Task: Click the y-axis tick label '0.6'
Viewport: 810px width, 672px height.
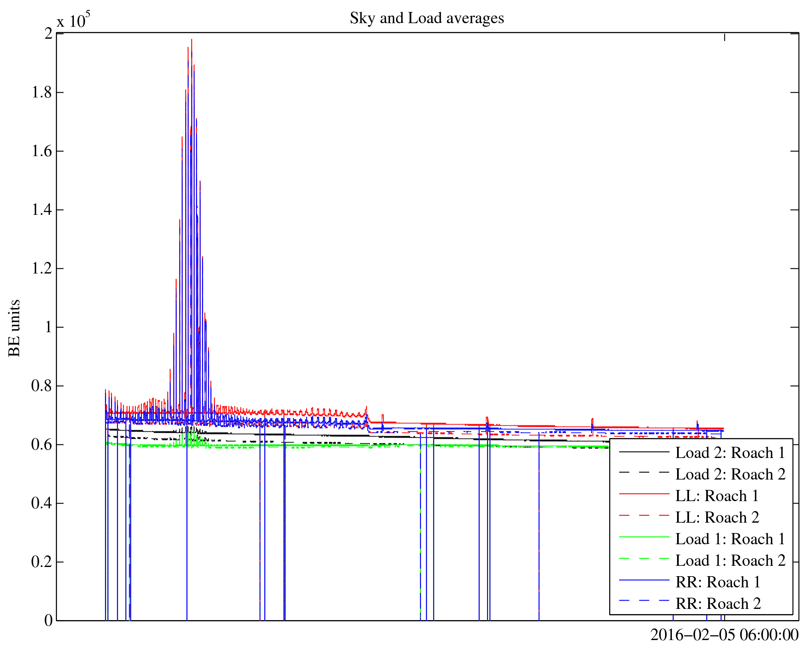Action: [x=42, y=445]
